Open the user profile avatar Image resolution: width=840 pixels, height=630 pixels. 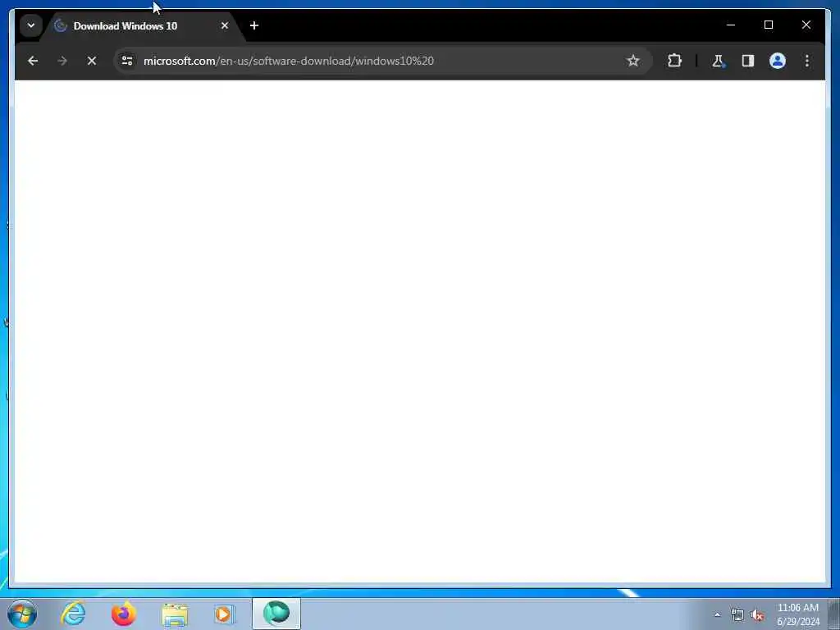778,61
